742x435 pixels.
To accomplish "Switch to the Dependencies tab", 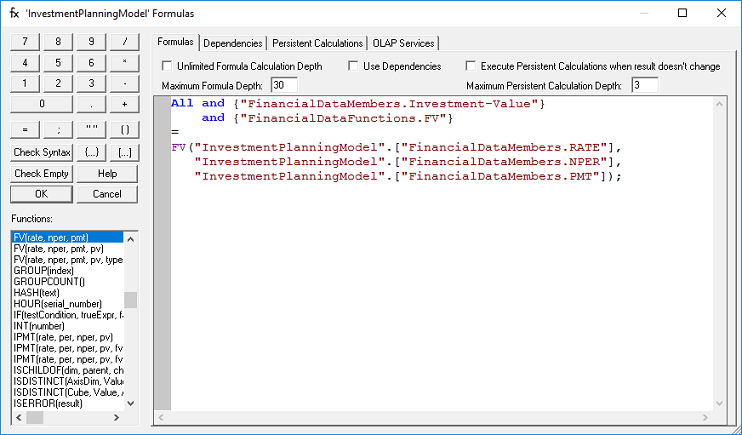I will tap(233, 43).
